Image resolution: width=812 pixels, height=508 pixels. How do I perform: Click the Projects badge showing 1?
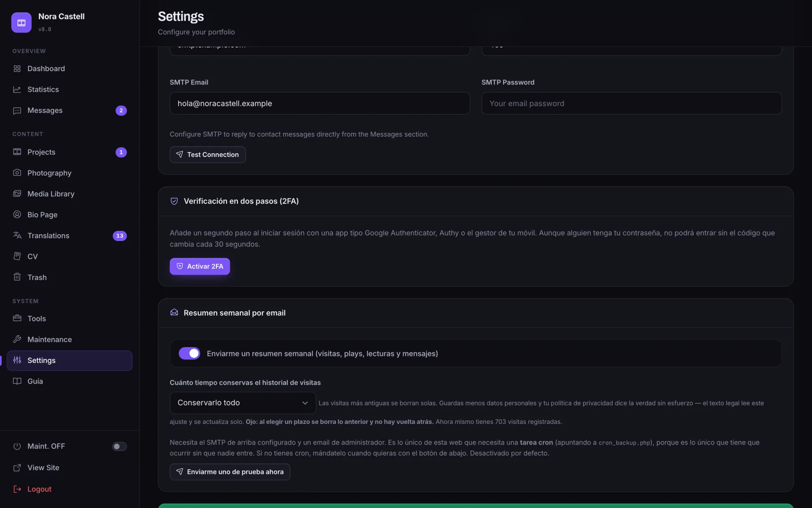(121, 152)
